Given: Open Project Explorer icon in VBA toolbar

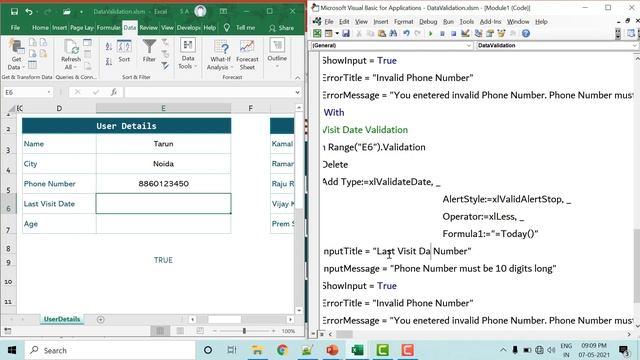Looking at the screenshot, I should (x=478, y=33).
